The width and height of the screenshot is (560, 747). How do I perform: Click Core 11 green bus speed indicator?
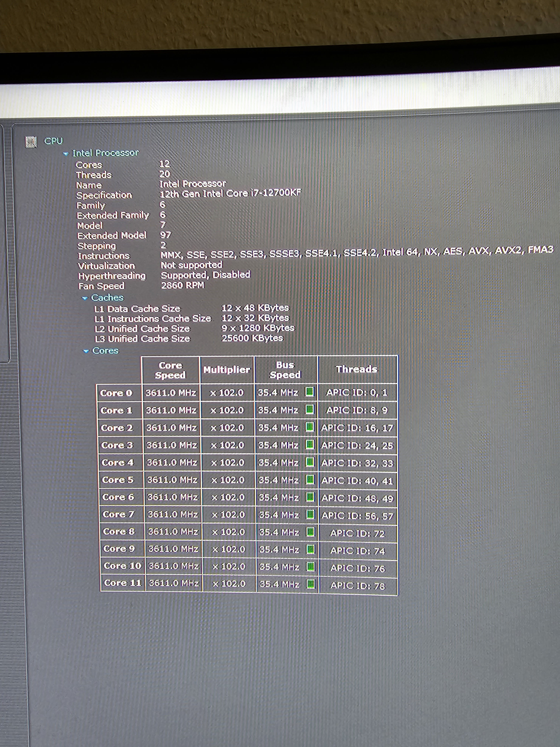coord(311,584)
